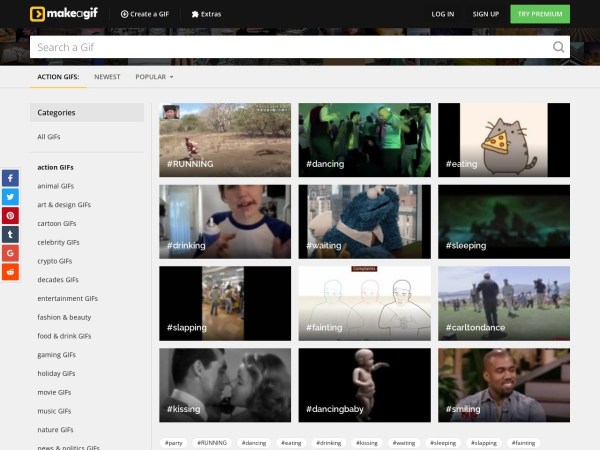600x450 pixels.
Task: Focus the Search a Gif field
Action: click(290, 47)
